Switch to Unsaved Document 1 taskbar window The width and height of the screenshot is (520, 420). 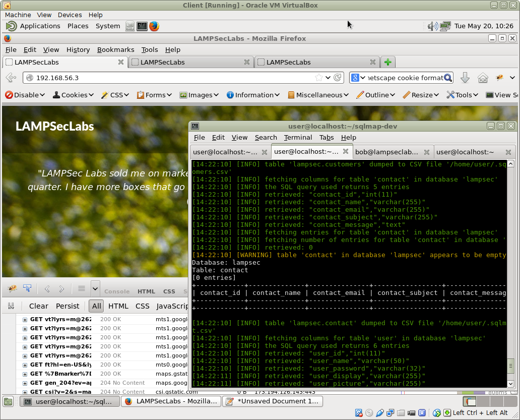(x=273, y=401)
